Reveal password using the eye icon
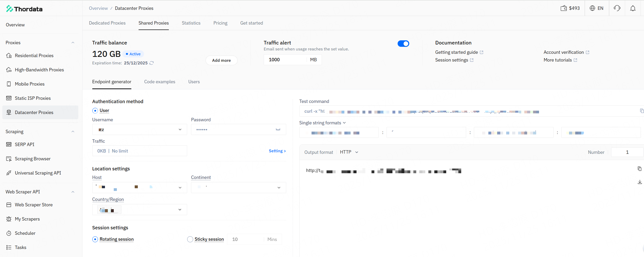The image size is (644, 257). point(278,130)
